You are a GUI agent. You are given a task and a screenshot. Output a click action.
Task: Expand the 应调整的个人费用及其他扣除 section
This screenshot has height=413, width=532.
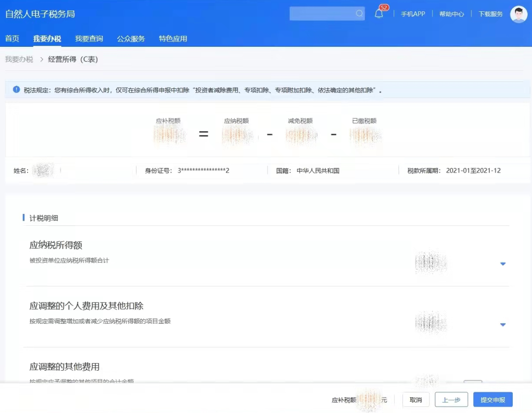click(x=503, y=325)
